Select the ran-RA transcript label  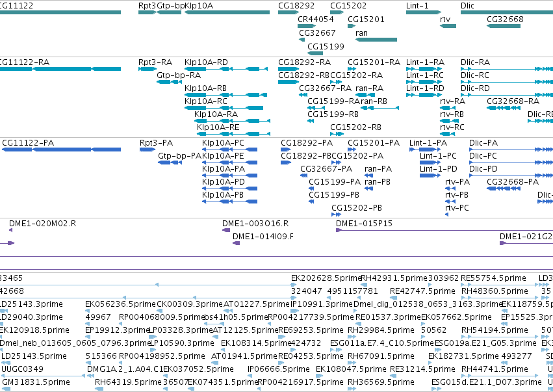[369, 88]
